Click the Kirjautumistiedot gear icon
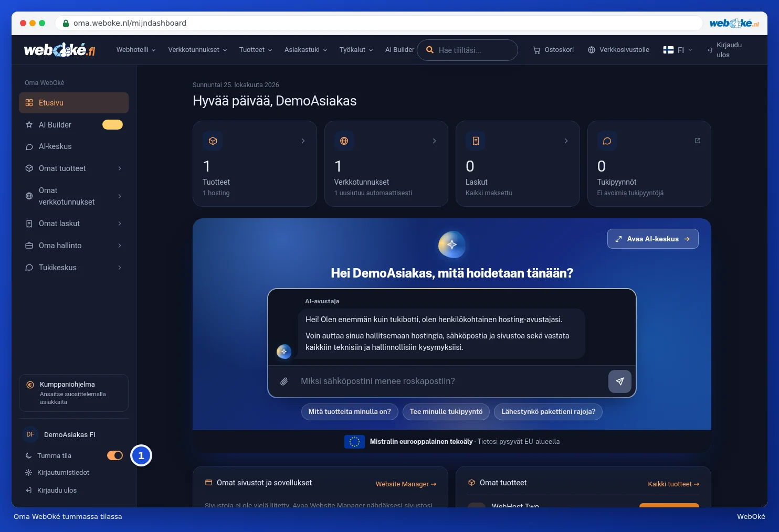779x532 pixels. pos(29,473)
